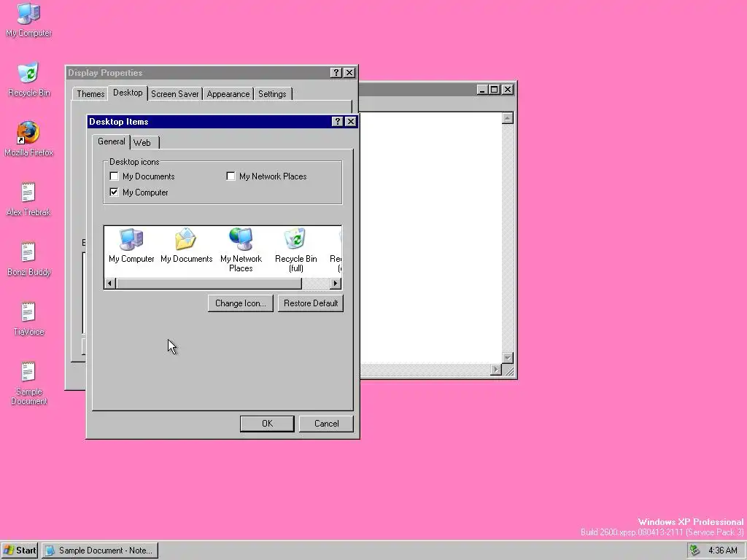Select Recycle Bin (full) icon in list
This screenshot has height=560, width=747.
coord(296,250)
